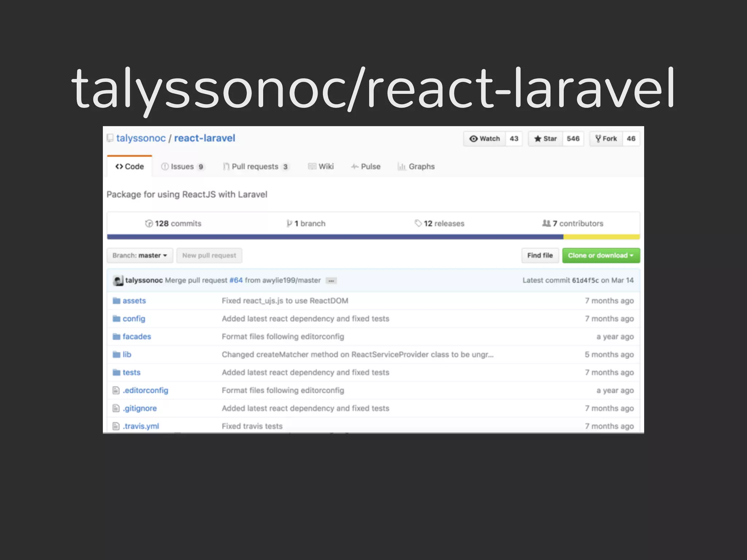The image size is (747, 560).
Task: Open the assets folder
Action: coord(134,301)
